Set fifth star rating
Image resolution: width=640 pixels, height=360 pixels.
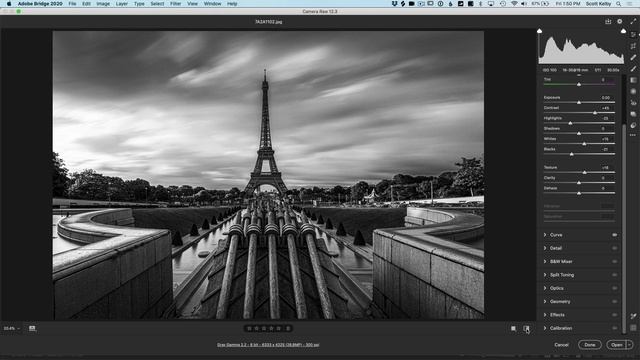[x=279, y=328]
